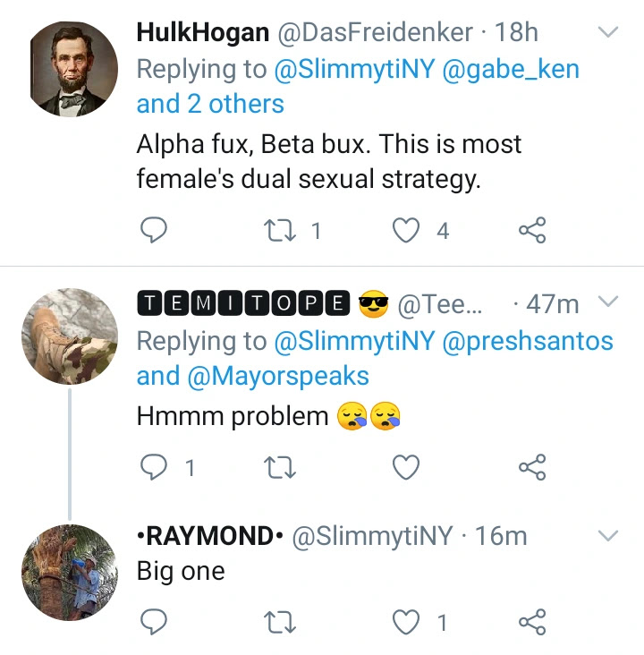Retweet Temitope's Hmmm problem tweet
The width and height of the screenshot is (644, 655).
pyautogui.click(x=282, y=467)
